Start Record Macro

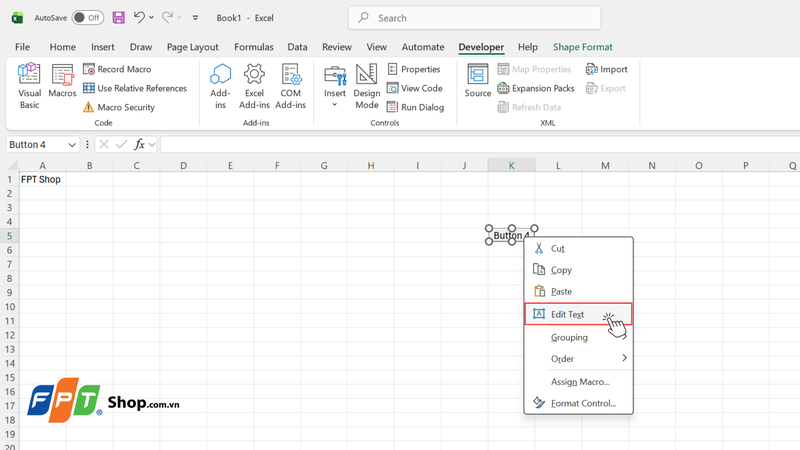pyautogui.click(x=117, y=69)
